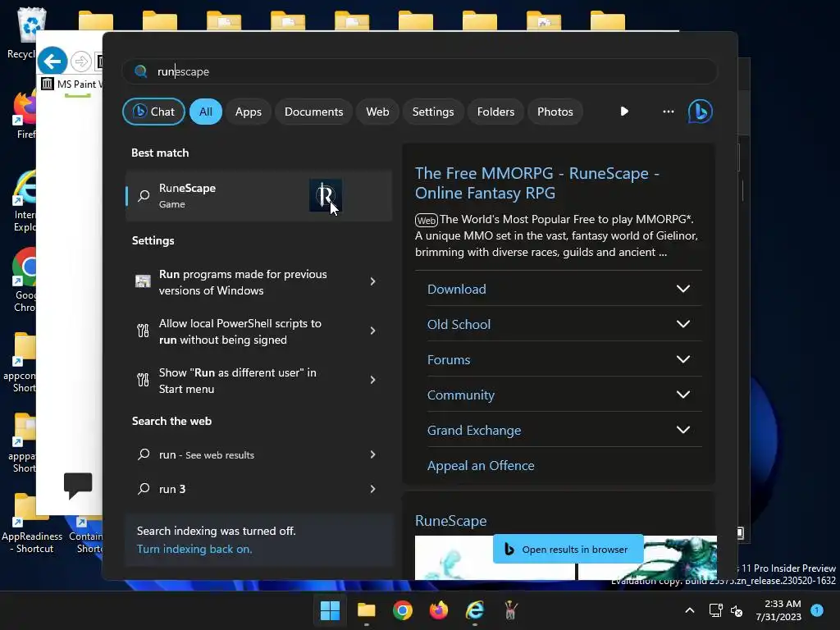Expand 'Allow local PowerShell scripts' result arrow
The width and height of the screenshot is (840, 630).
tap(373, 331)
